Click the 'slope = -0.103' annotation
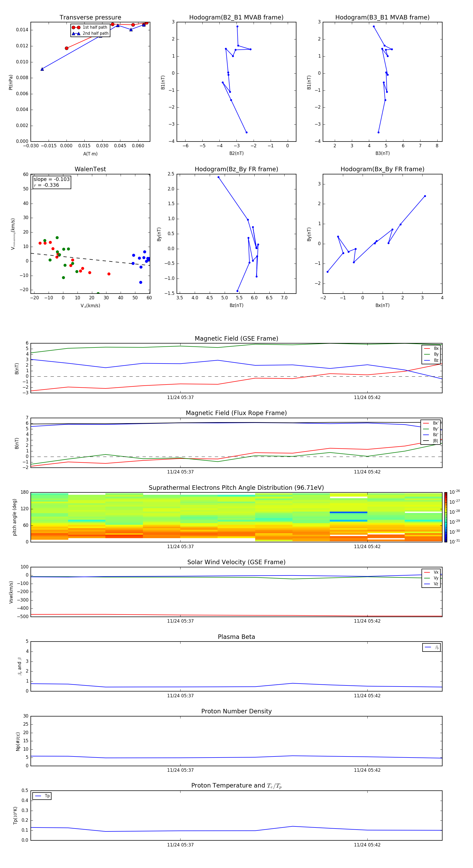Image resolution: width=473 pixels, height=868 pixels. [52, 179]
